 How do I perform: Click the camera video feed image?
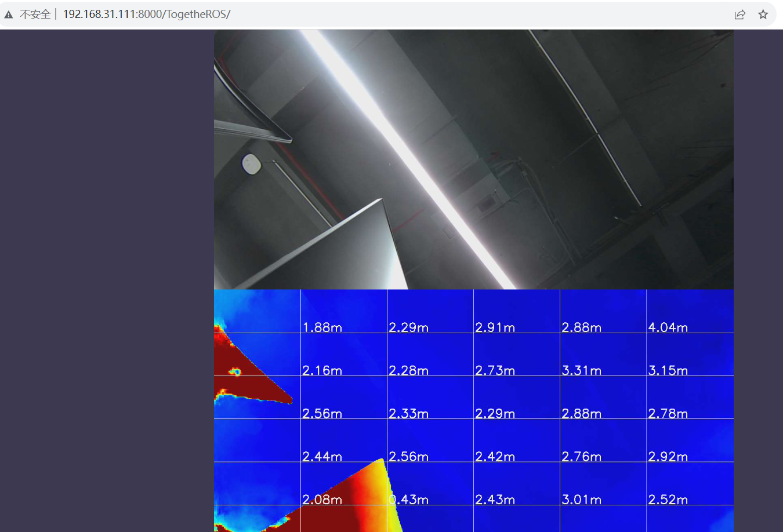coord(474,159)
